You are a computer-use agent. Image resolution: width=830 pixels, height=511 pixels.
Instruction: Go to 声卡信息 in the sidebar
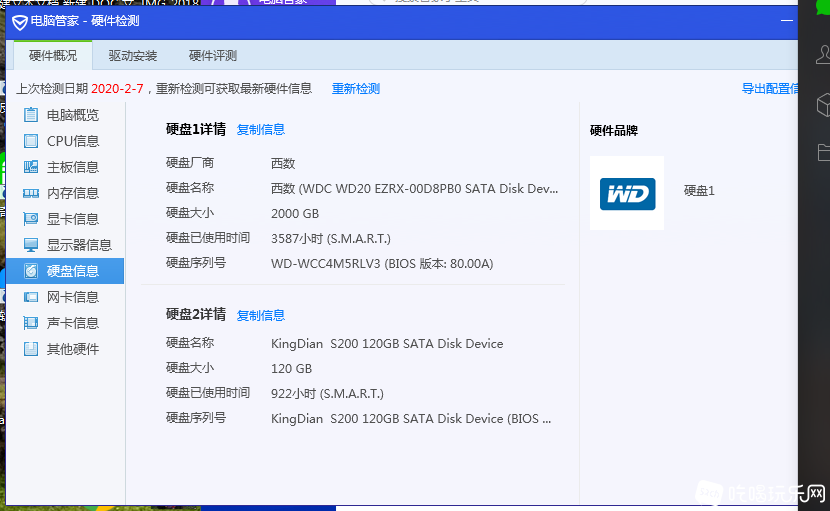click(65, 323)
